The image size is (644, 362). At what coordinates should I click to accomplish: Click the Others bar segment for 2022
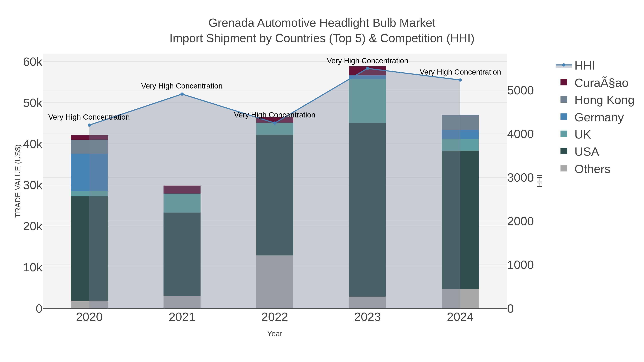click(275, 282)
